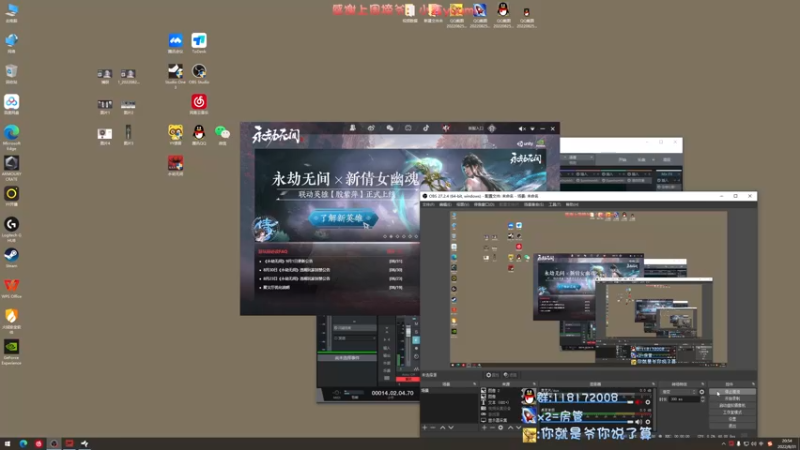
Task: Mute second OBS mixer channel speaker
Action: click(639, 422)
